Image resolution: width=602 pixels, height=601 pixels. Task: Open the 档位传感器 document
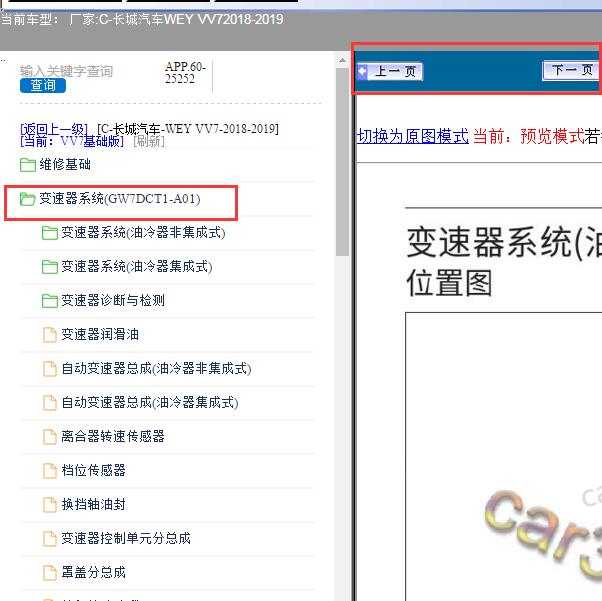pyautogui.click(x=94, y=470)
